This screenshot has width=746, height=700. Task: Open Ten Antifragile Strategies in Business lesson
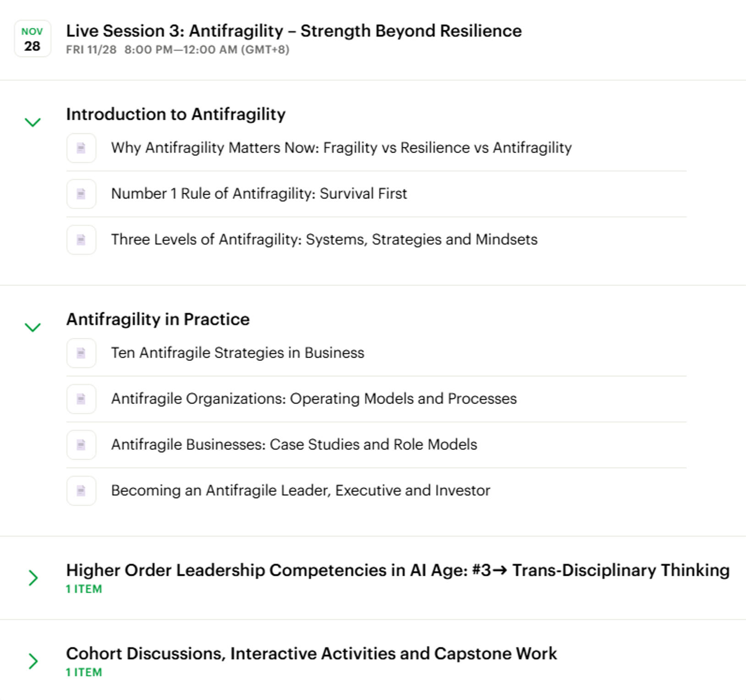point(237,353)
